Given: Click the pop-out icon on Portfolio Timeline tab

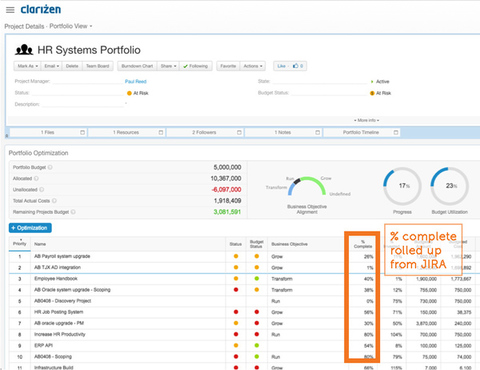Looking at the screenshot, I should click(396, 132).
